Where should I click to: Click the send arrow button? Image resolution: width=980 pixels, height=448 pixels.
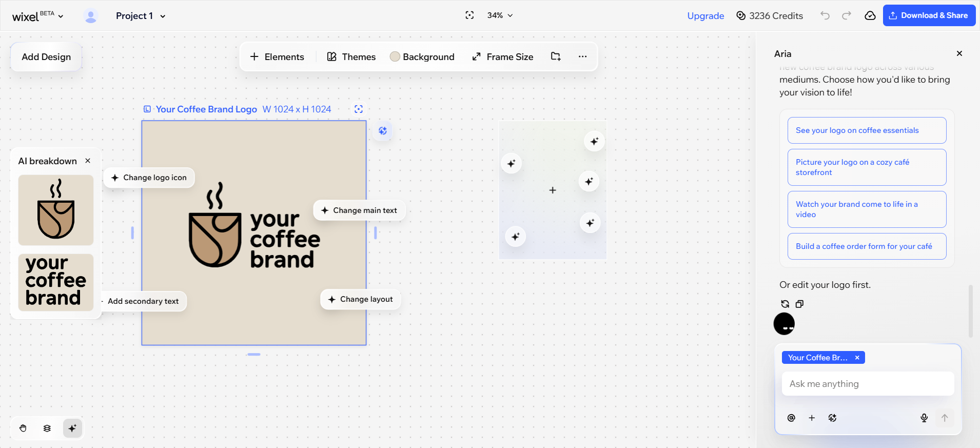click(x=945, y=418)
